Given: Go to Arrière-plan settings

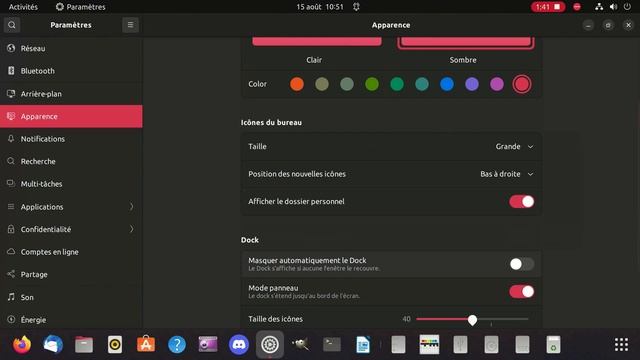Looking at the screenshot, I should coord(71,93).
